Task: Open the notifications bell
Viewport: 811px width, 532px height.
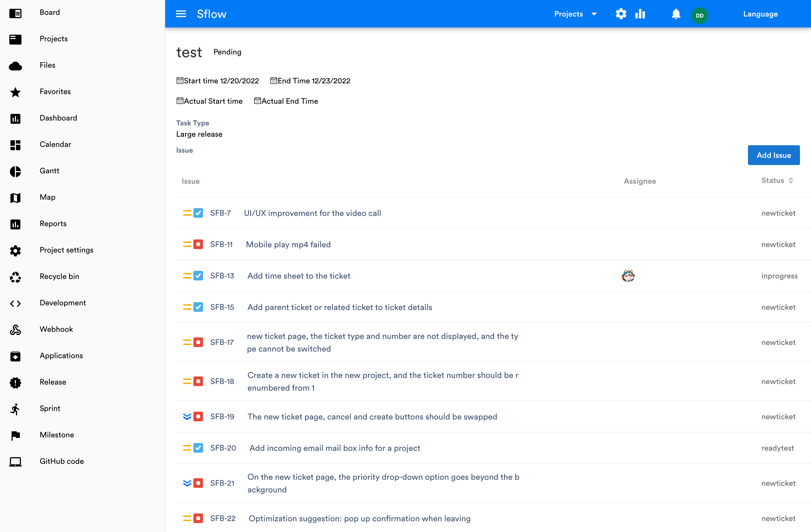Action: coord(676,14)
